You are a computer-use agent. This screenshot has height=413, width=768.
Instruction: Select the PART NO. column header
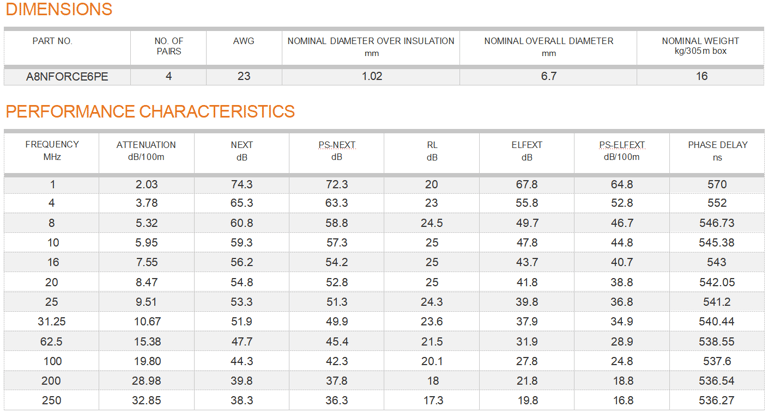[x=52, y=41]
